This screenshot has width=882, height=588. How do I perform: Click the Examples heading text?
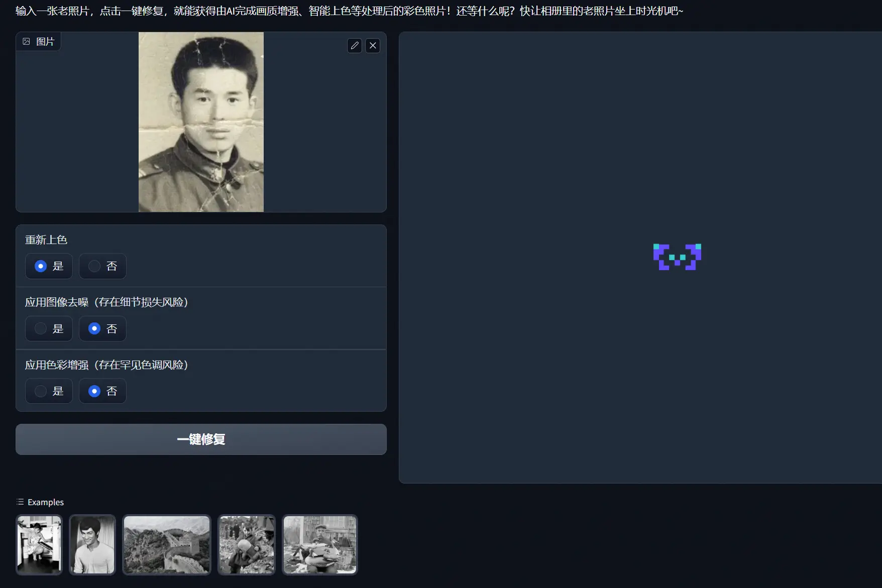46,502
